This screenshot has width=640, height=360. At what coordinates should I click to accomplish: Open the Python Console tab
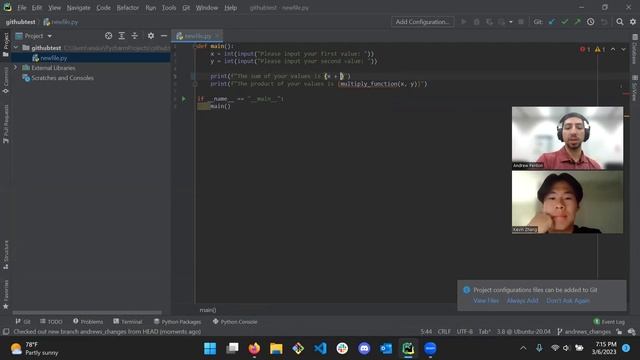click(x=235, y=322)
